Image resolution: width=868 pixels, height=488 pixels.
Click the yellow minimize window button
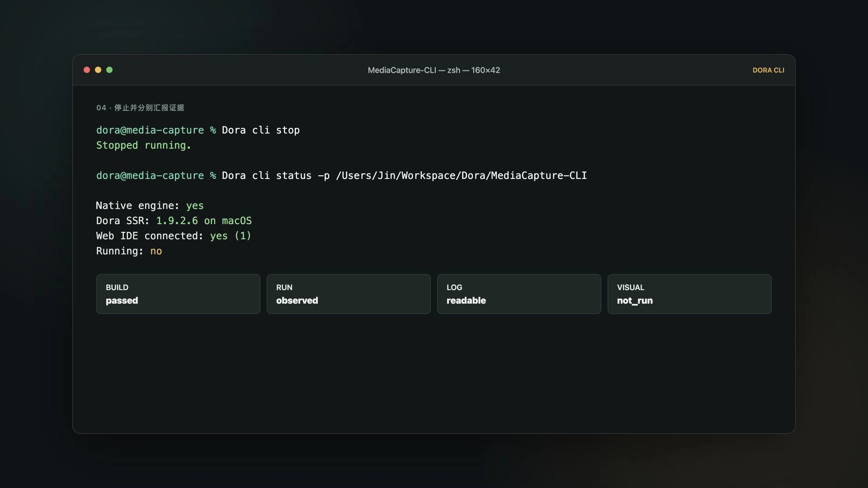click(98, 70)
